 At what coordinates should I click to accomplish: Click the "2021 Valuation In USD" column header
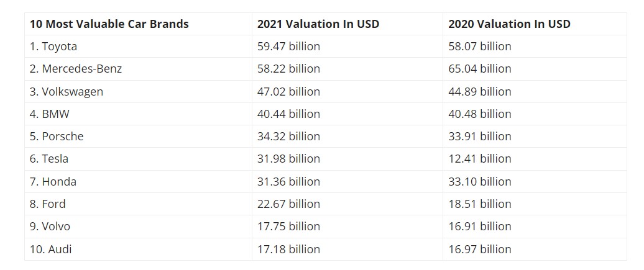pyautogui.click(x=318, y=24)
